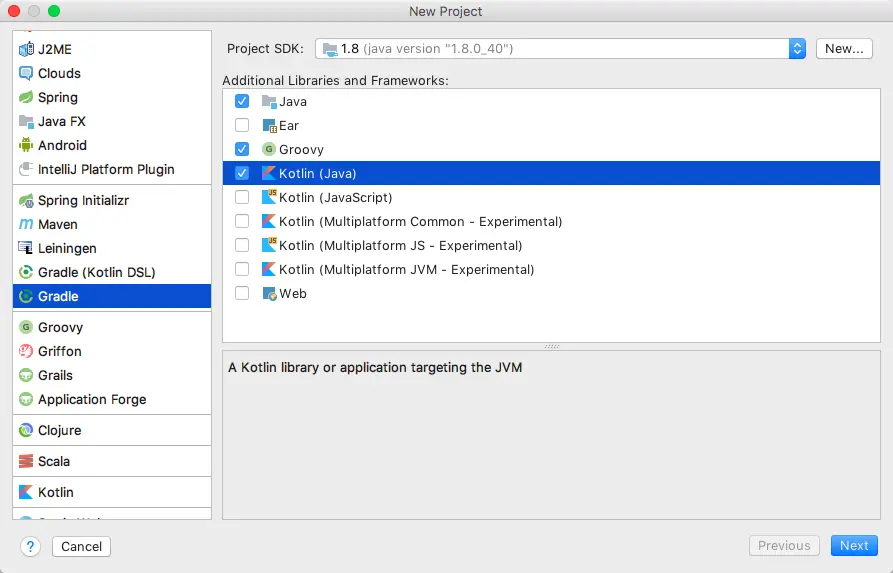Open the Project SDK dropdown arrows
Screen dimensions: 893x573
[797, 49]
